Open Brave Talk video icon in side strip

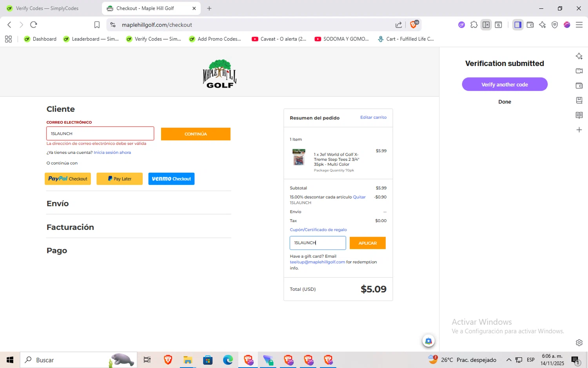(x=579, y=71)
